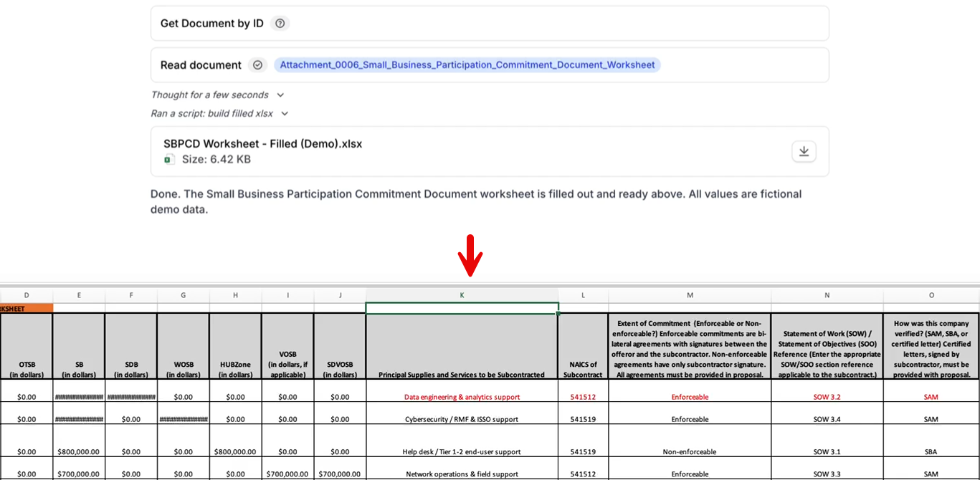Click How was this company verified header

click(x=931, y=347)
